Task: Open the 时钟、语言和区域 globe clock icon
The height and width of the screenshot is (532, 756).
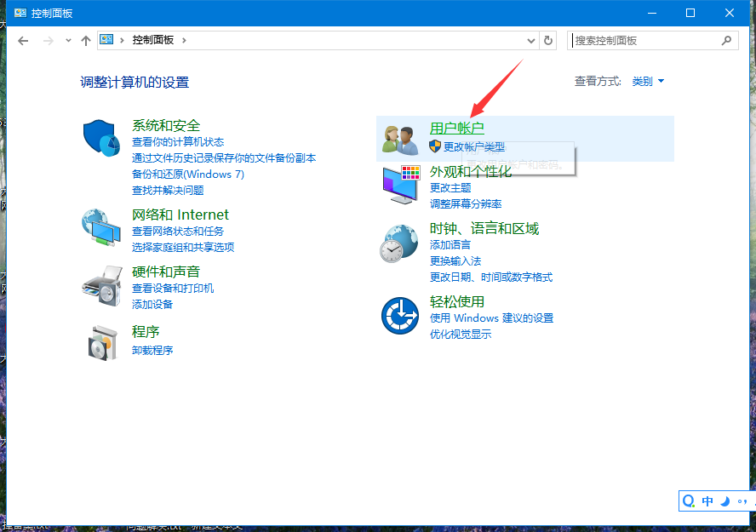Action: (399, 243)
